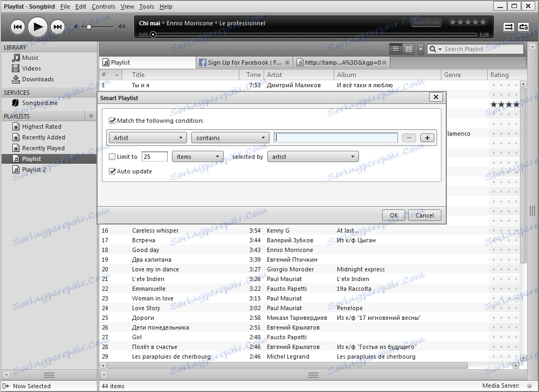This screenshot has height=392, width=539.
Task: Open the File menu
Action: click(65, 6)
